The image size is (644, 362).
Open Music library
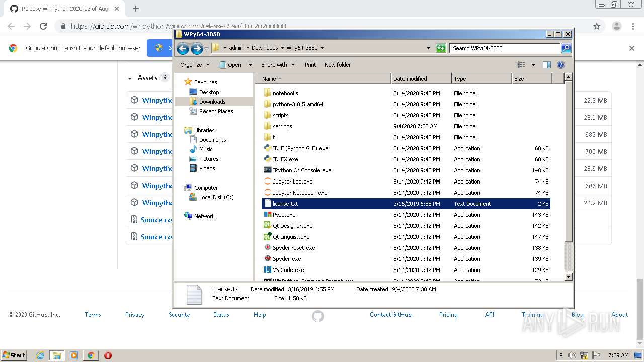click(x=201, y=149)
